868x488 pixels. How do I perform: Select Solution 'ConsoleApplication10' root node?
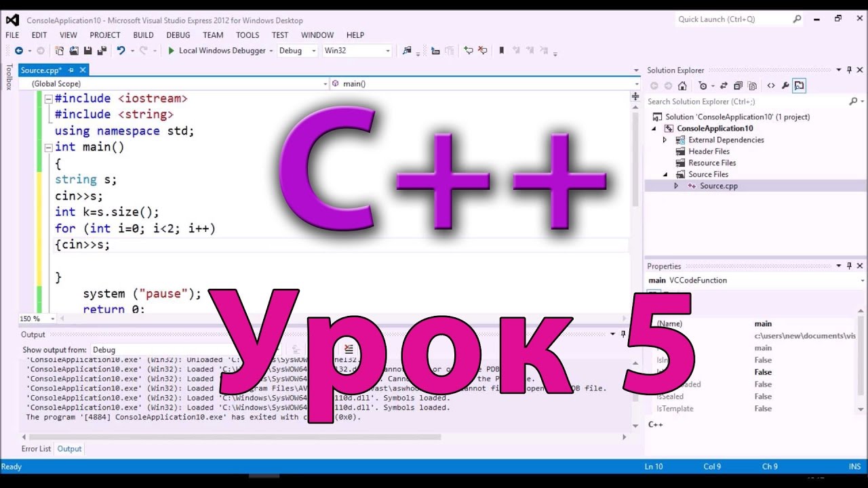pyautogui.click(x=737, y=117)
